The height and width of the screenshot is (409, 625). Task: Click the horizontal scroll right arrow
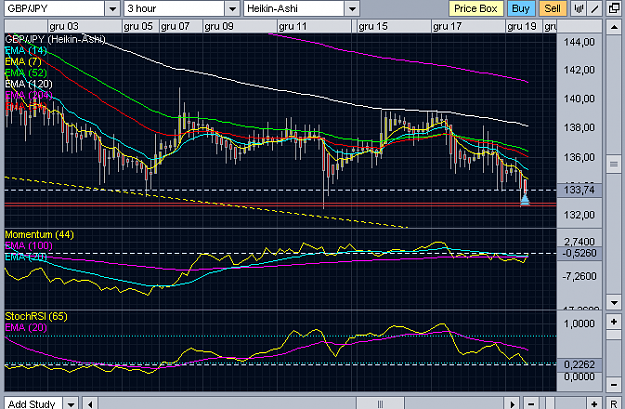(x=513, y=403)
